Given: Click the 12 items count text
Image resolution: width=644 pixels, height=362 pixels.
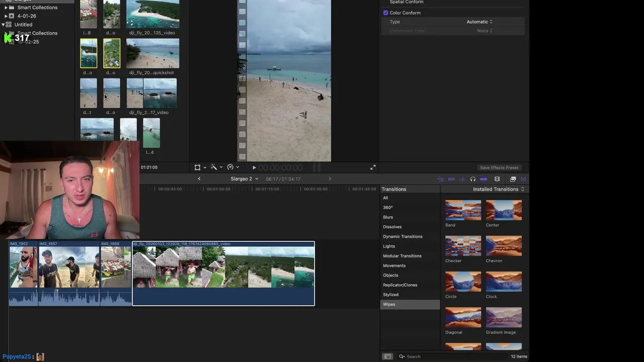Looking at the screenshot, I should (x=519, y=356).
